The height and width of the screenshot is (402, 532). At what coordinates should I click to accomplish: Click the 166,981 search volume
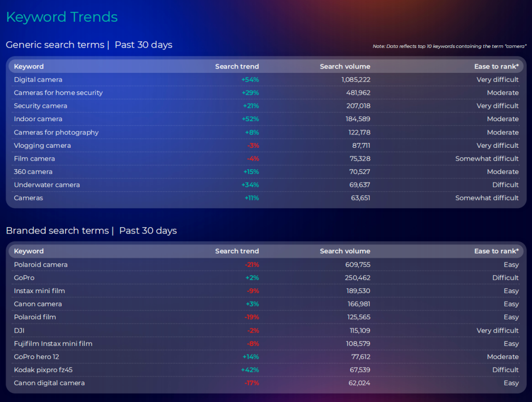(x=359, y=304)
